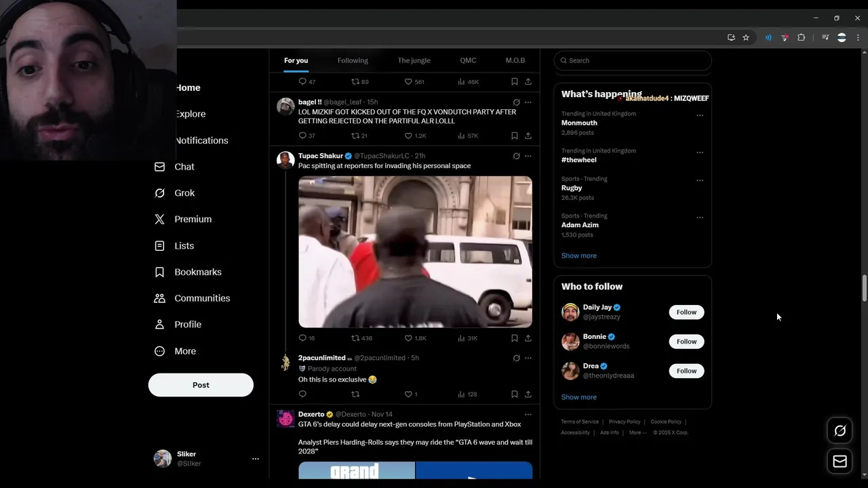Open Profile in the sidebar
The height and width of the screenshot is (488, 868).
tap(178, 325)
